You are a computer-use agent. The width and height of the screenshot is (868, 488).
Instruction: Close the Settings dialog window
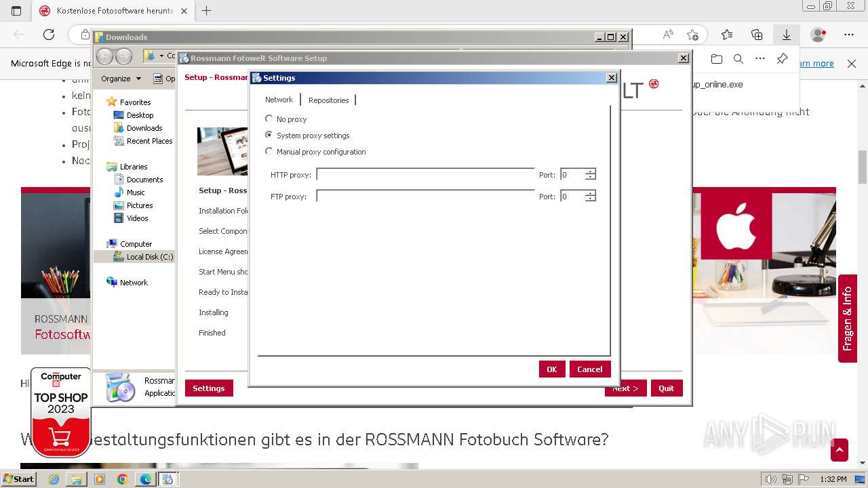(611, 78)
